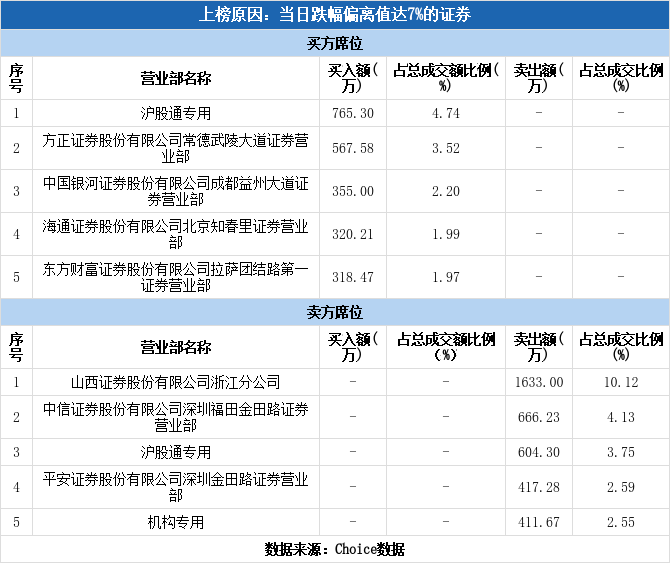Click ratio value 1.99
The height and width of the screenshot is (563, 670).
(446, 234)
